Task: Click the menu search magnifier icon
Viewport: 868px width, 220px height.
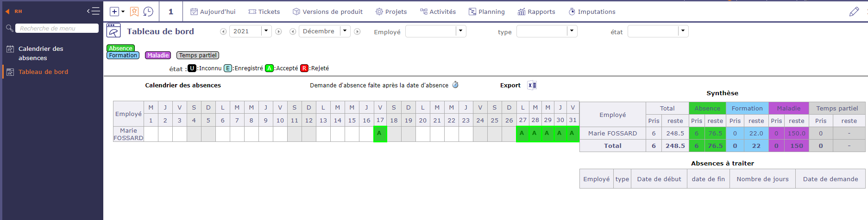Action: pos(9,28)
